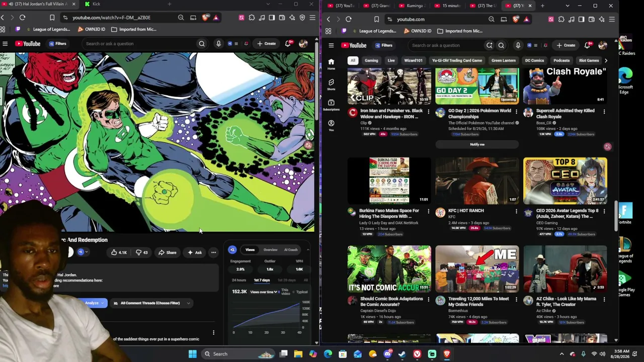The image size is (644, 362).
Task: Click Create in the right YouTube window
Action: click(x=566, y=45)
